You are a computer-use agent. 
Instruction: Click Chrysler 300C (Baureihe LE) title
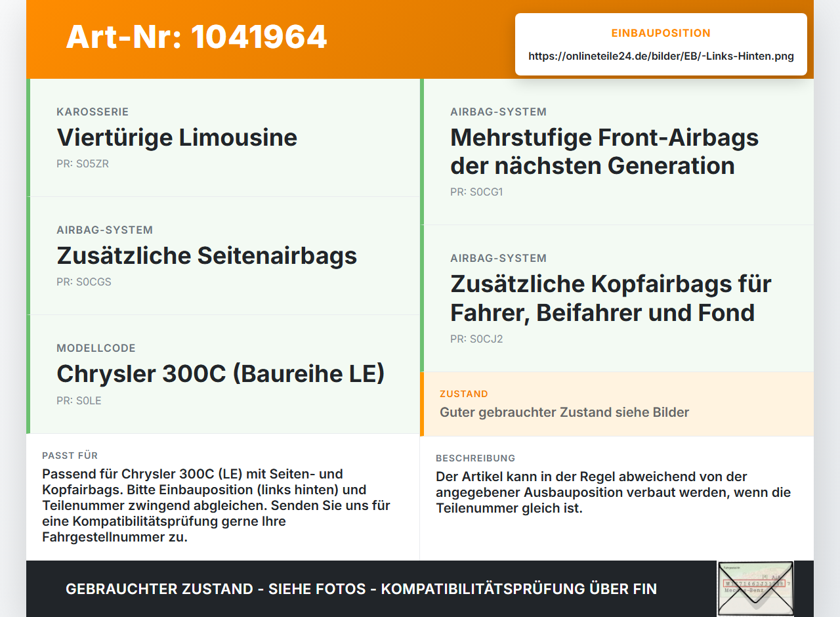pos(220,373)
